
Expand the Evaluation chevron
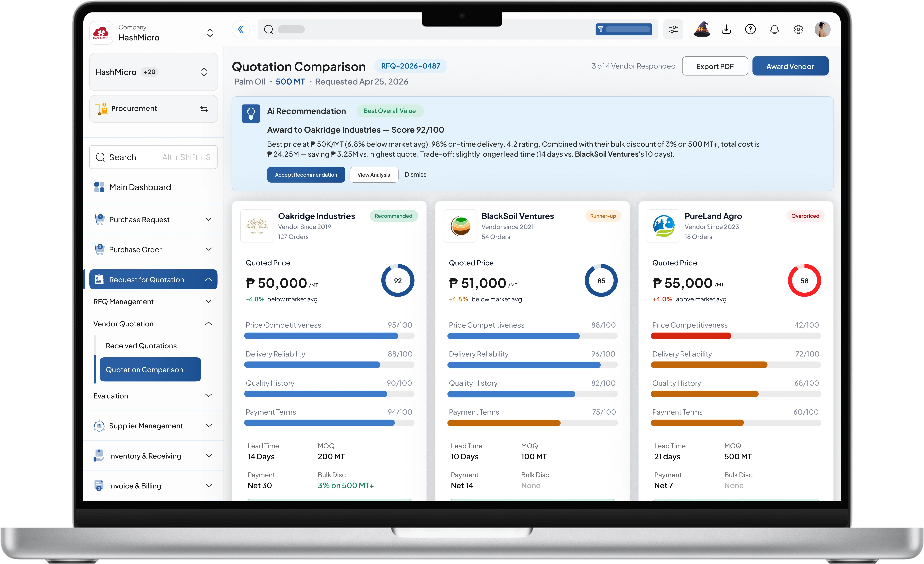(x=208, y=395)
